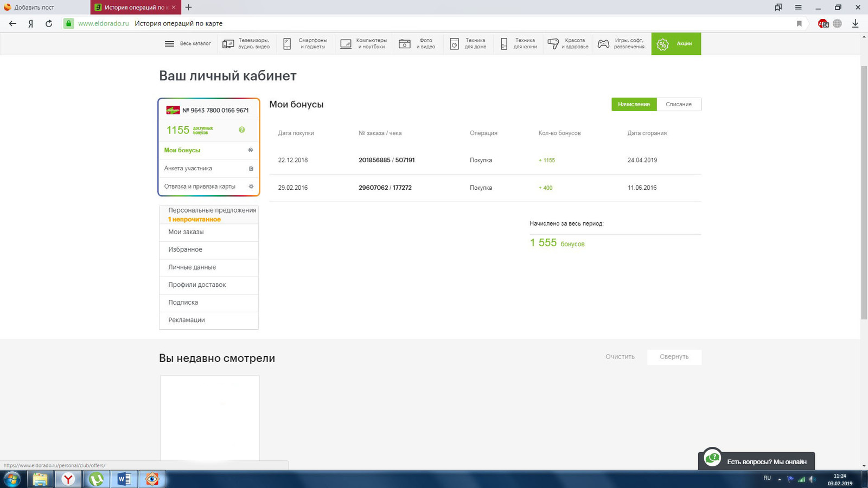
Task: Open order 201856885 / 507191
Action: (386, 160)
